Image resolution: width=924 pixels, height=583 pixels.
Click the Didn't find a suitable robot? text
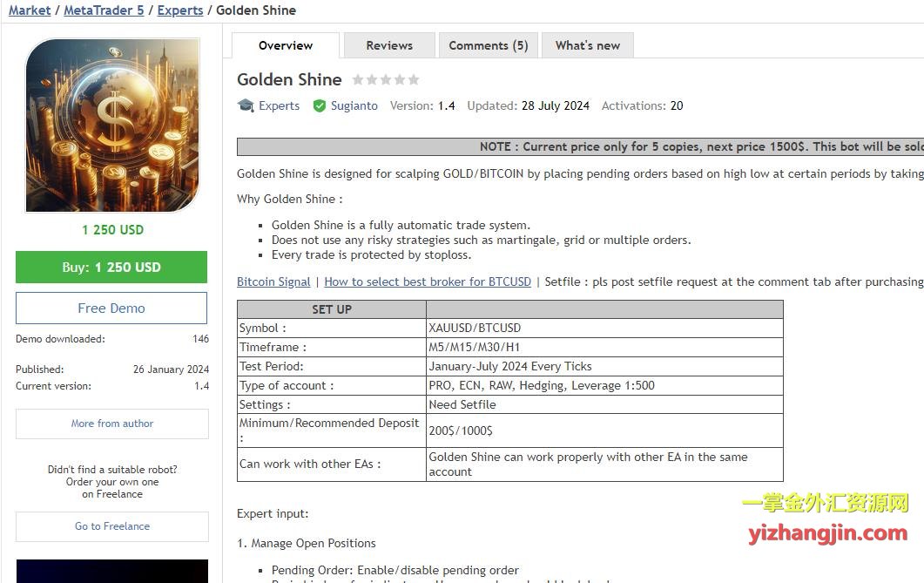point(112,470)
